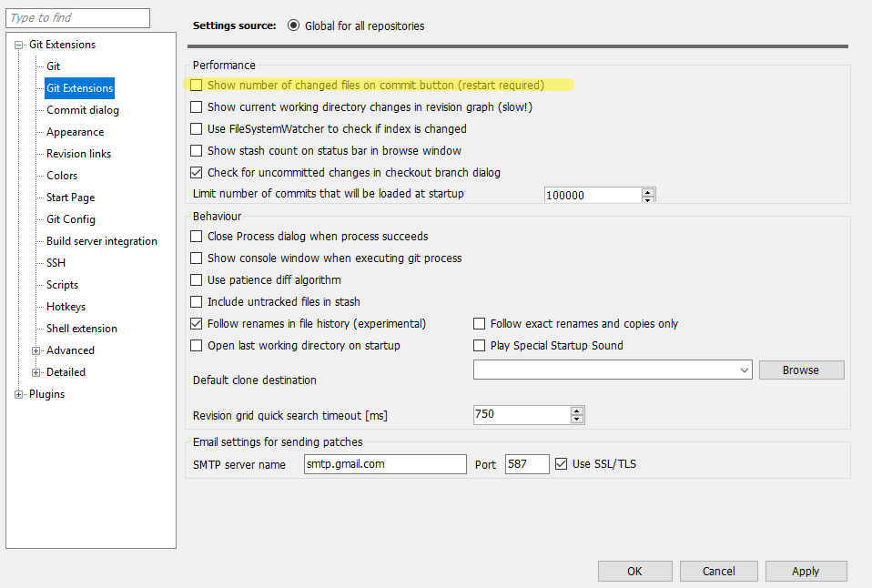Enable showing changed files count on commit button

(x=196, y=85)
